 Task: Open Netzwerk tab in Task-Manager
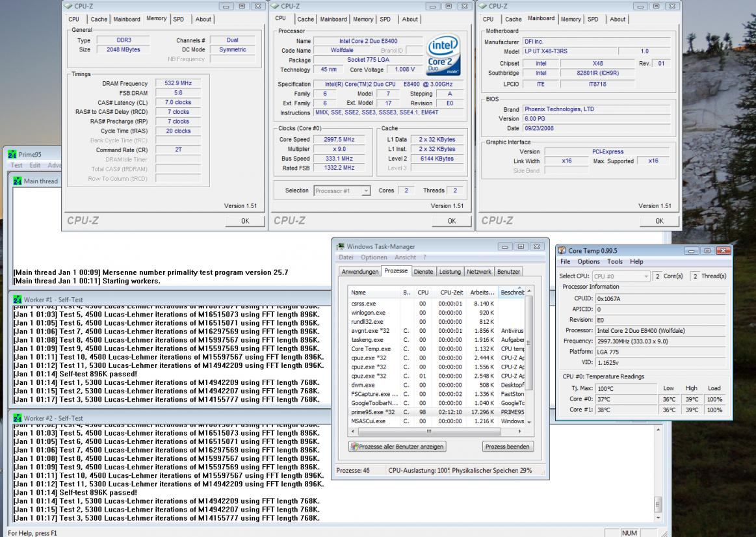(x=478, y=272)
